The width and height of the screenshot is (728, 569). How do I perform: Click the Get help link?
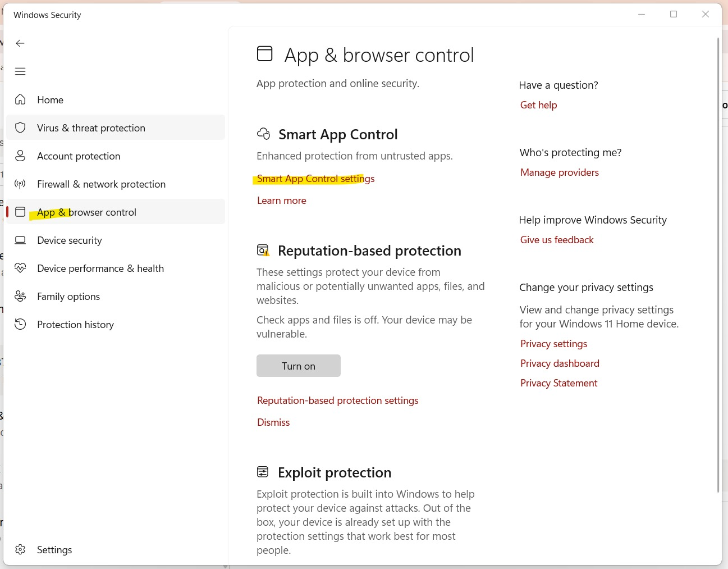(x=539, y=105)
